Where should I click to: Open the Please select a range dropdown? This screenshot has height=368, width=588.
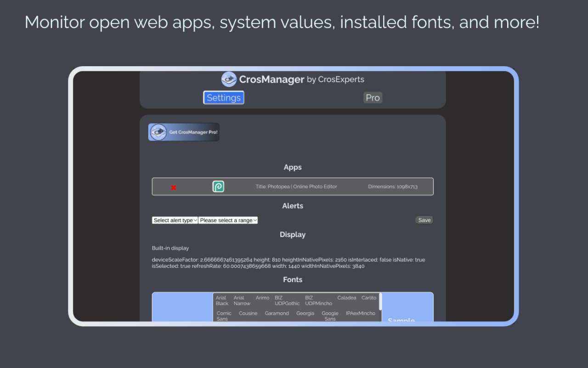[x=228, y=220]
